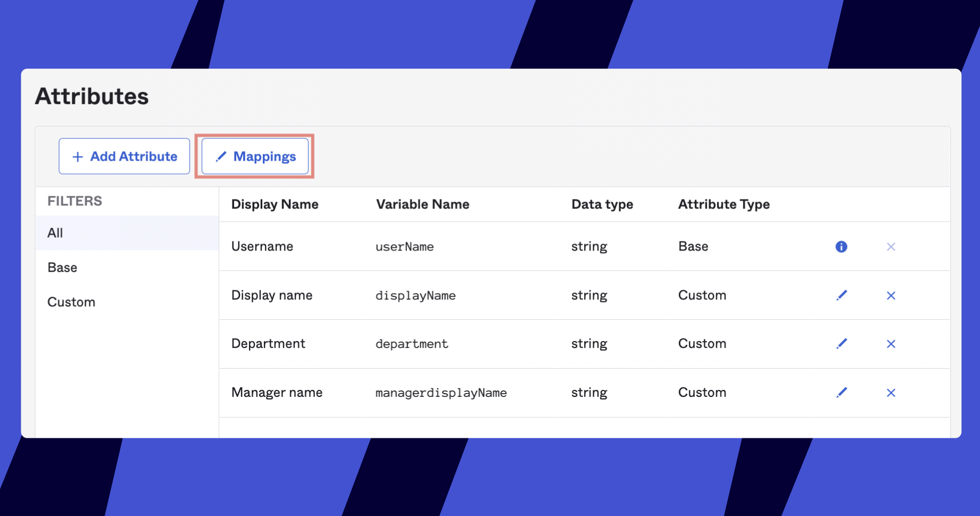Click the Add Attribute button
Viewport: 980px width, 516px height.
[124, 156]
